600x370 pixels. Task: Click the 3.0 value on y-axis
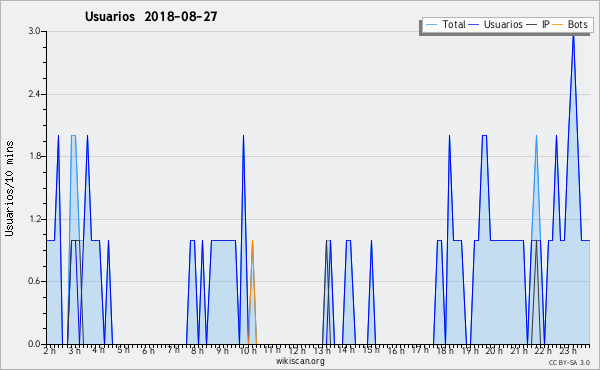pos(34,31)
